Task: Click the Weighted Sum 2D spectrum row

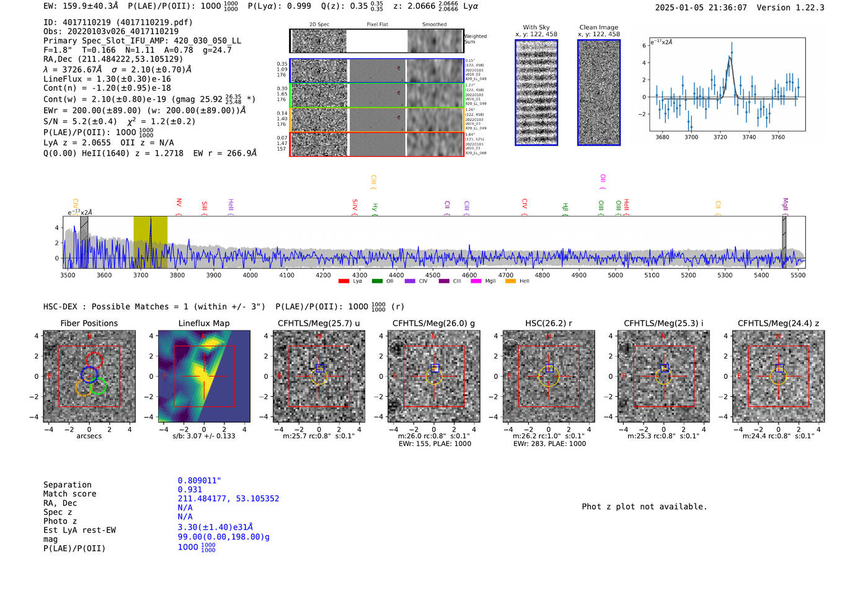Action: point(376,41)
